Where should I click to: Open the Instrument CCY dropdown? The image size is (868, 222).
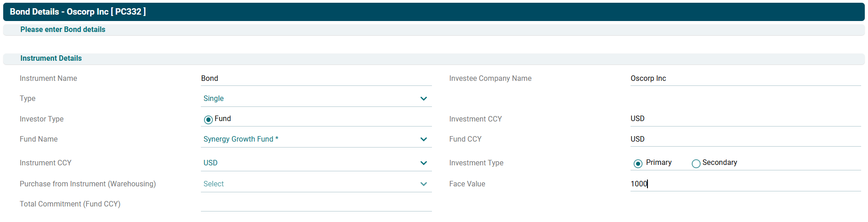click(x=316, y=163)
